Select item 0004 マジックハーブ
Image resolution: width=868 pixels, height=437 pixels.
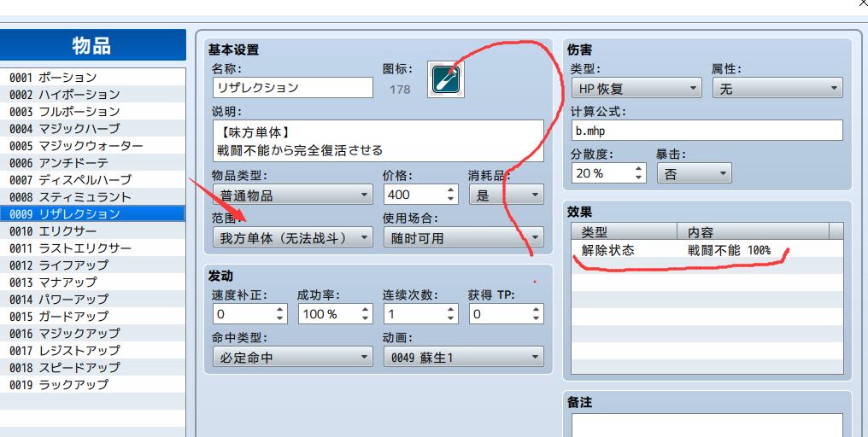93,128
